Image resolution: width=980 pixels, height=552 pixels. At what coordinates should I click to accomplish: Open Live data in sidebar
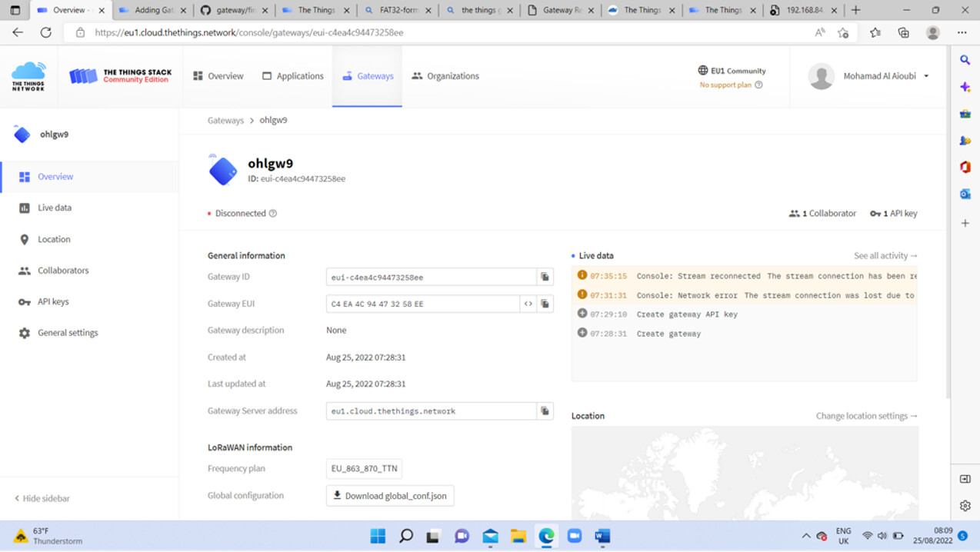(x=54, y=208)
